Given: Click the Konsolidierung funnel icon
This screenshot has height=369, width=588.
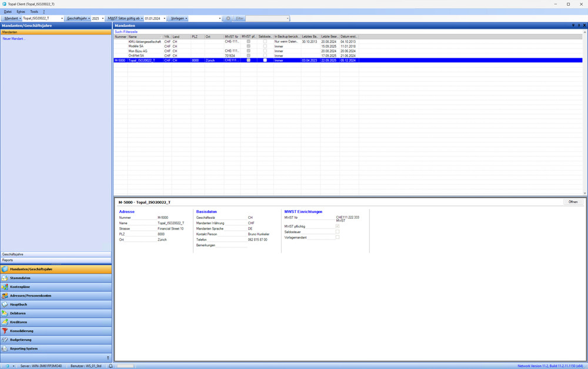Looking at the screenshot, I should coord(5,331).
